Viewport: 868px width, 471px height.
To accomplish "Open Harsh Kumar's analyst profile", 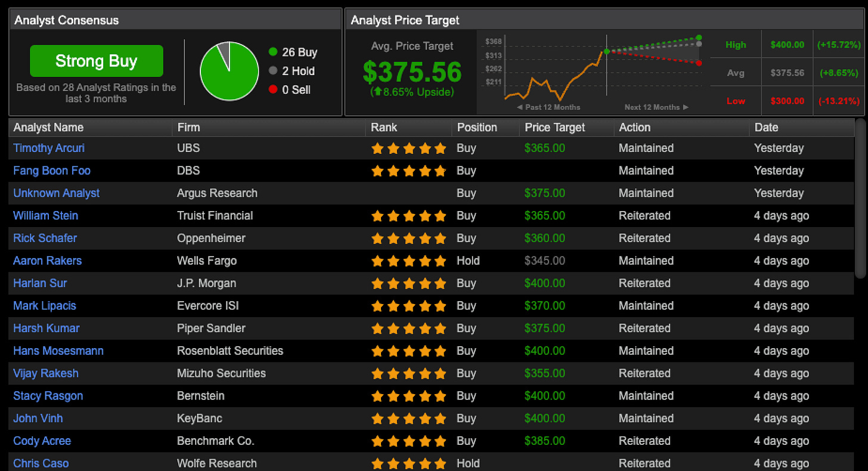I will pos(46,328).
